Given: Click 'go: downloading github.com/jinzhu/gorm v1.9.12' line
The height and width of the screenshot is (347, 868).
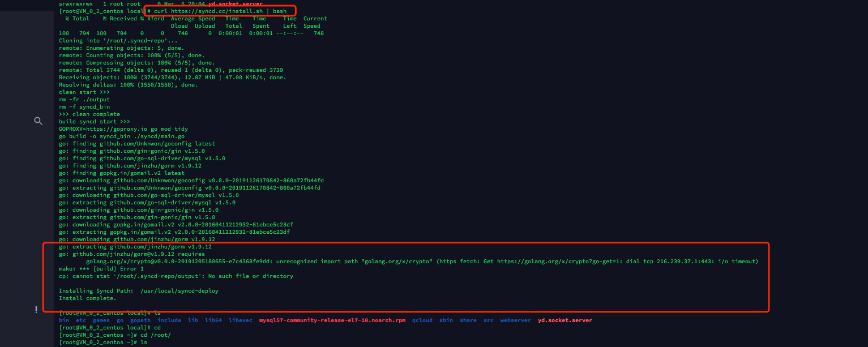Looking at the screenshot, I should click(x=137, y=239).
